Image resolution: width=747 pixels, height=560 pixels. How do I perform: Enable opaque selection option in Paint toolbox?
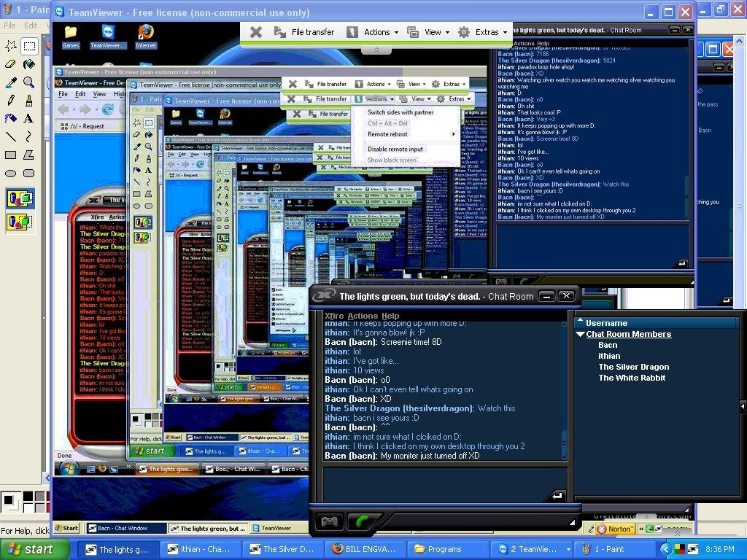tap(20, 198)
